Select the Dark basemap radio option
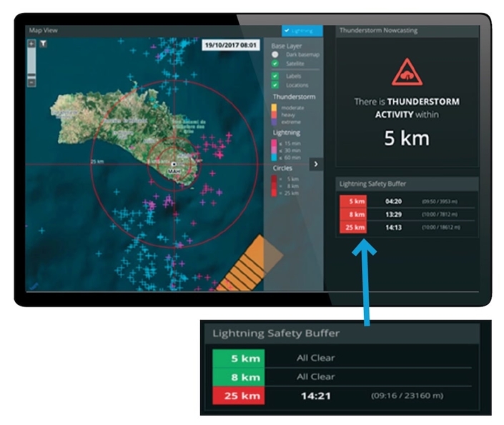Image resolution: width=504 pixels, height=425 pixels. [275, 54]
